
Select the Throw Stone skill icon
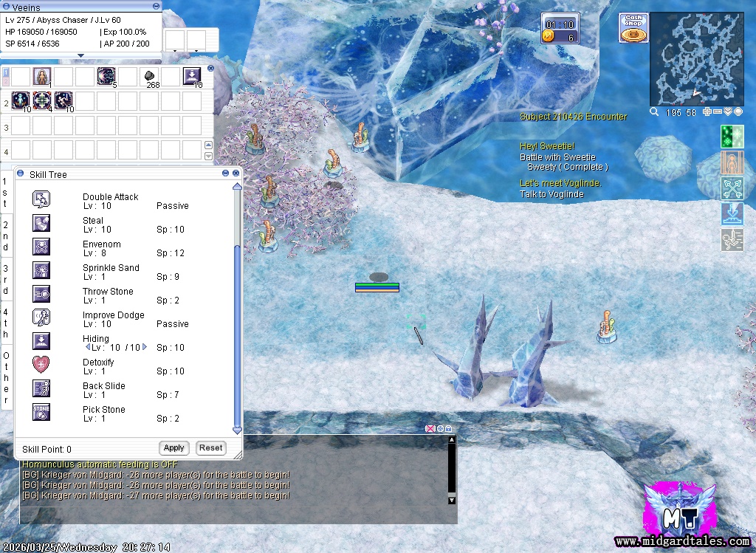point(41,294)
